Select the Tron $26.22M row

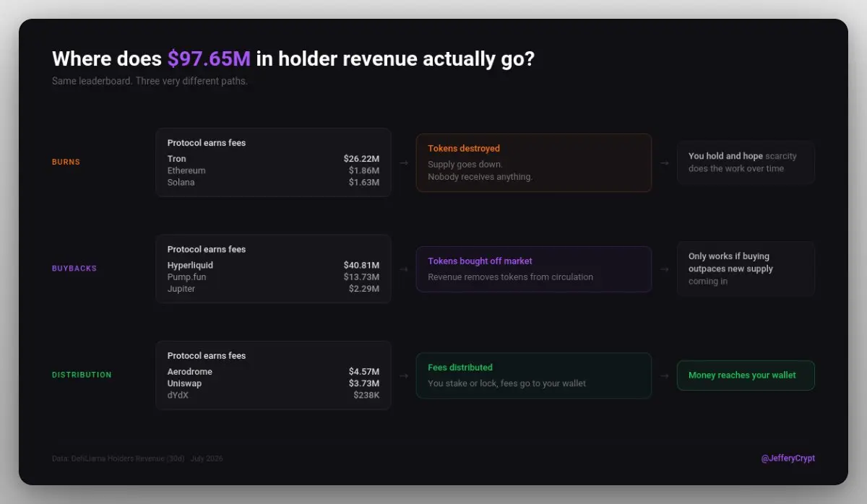click(273, 159)
